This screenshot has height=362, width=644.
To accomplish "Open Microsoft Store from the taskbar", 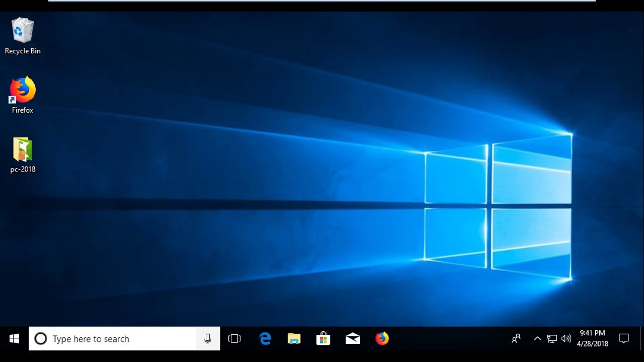I will [323, 339].
